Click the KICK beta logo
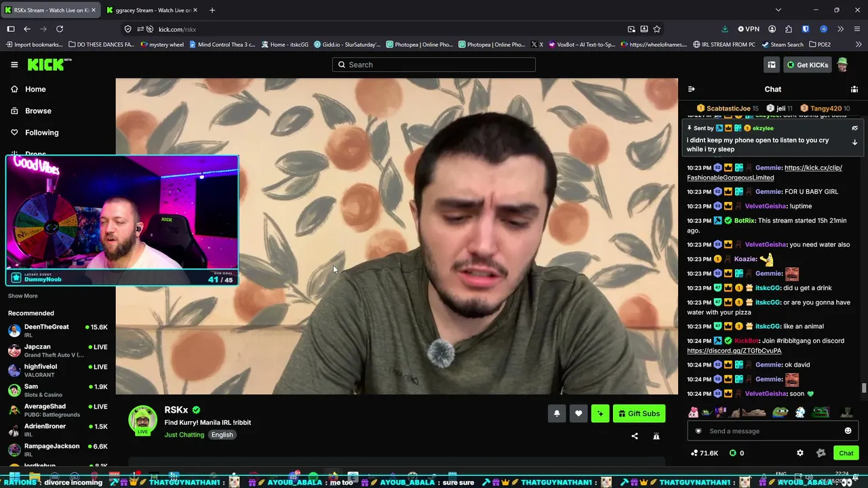 (50, 64)
